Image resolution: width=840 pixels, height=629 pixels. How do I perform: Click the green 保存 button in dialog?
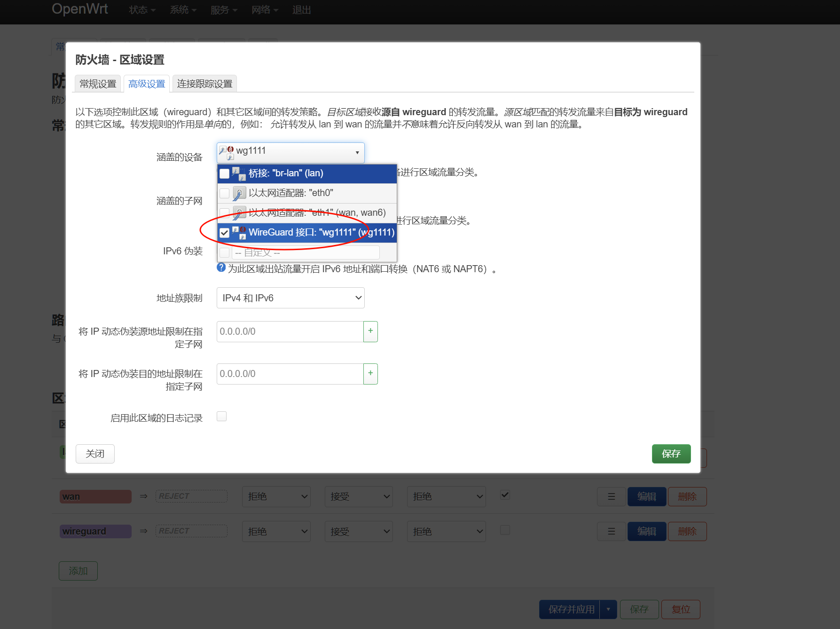[x=671, y=454]
